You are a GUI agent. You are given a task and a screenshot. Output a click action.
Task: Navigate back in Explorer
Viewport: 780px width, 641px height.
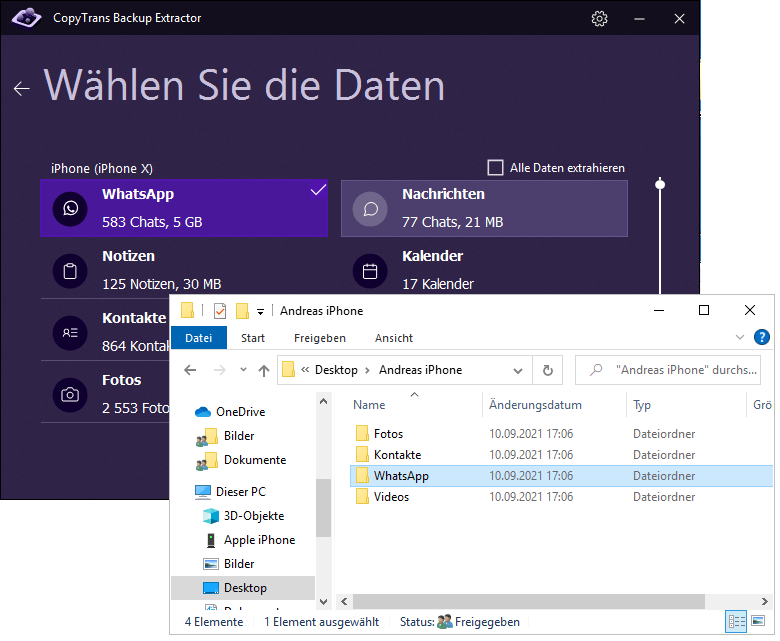click(191, 370)
